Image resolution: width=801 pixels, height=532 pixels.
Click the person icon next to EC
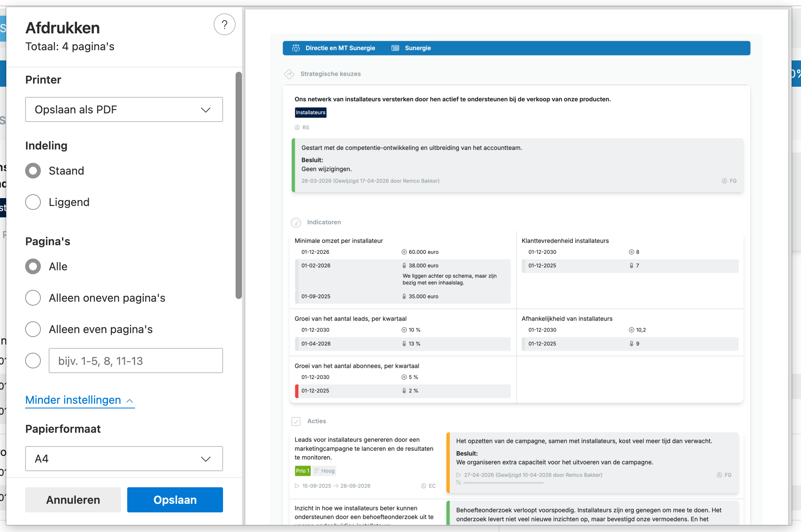click(x=424, y=486)
